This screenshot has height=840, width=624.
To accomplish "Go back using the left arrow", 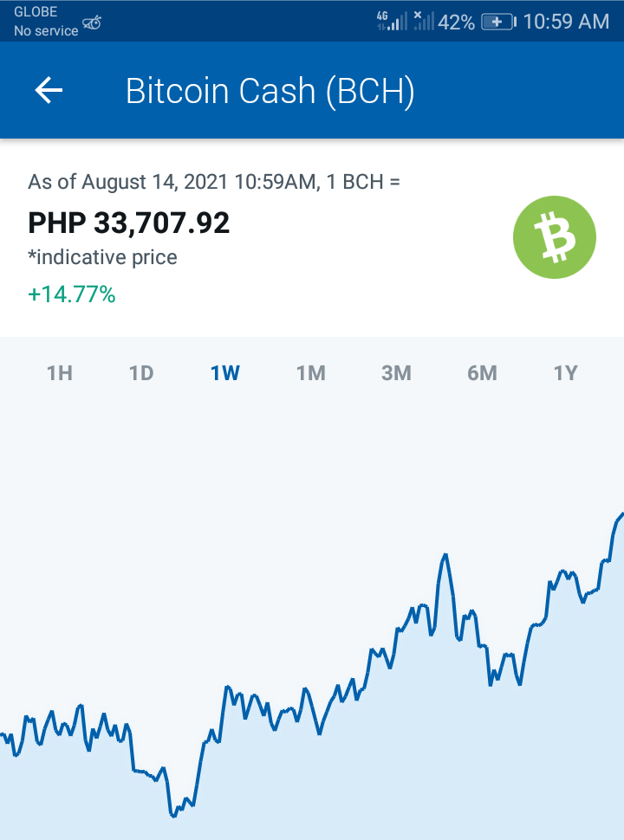I will (49, 90).
